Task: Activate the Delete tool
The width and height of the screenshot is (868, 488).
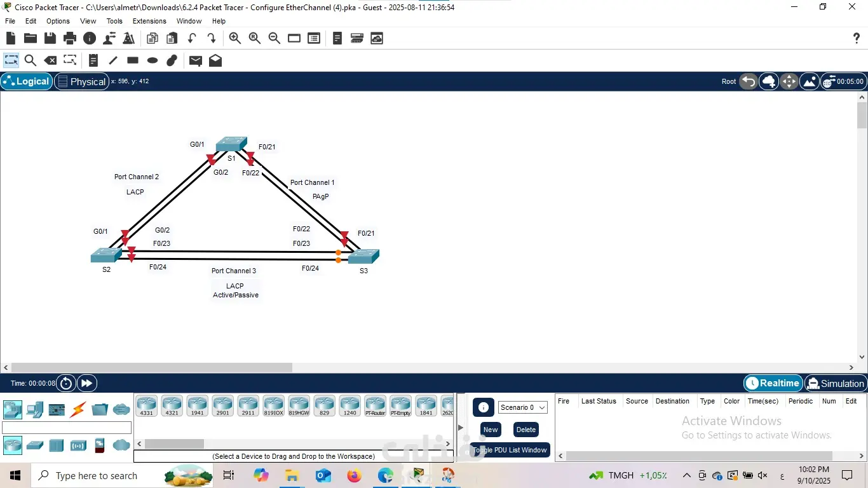Action: point(50,60)
